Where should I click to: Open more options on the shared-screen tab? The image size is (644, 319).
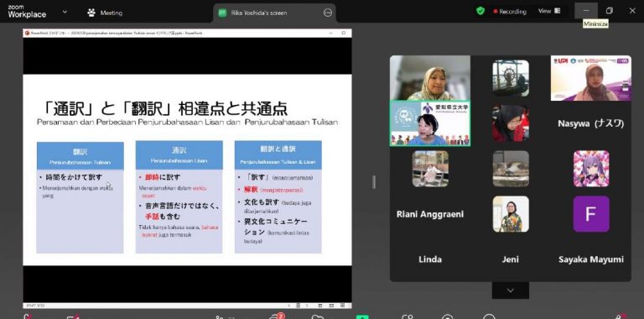[328, 13]
